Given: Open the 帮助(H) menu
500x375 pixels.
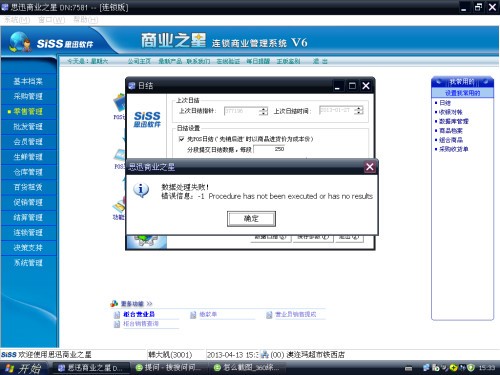Looking at the screenshot, I should click(x=86, y=20).
